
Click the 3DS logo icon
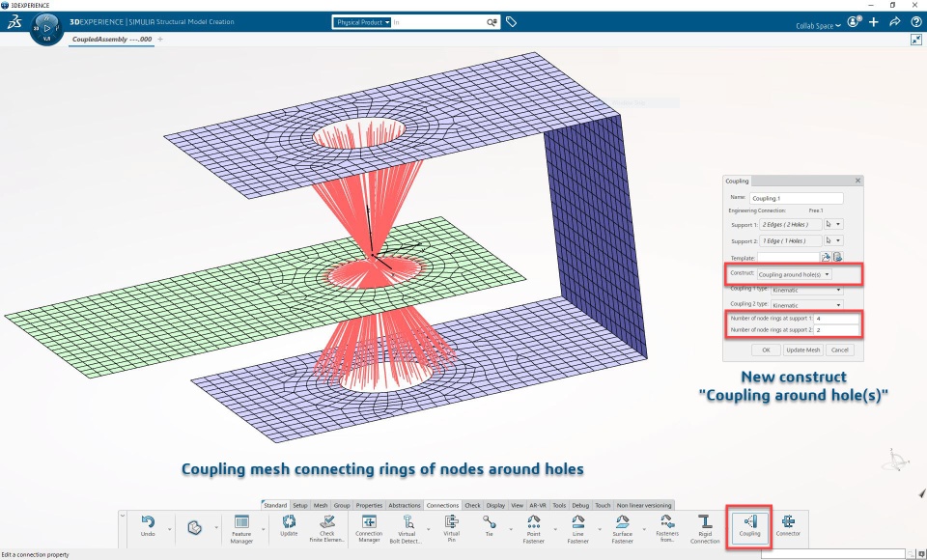[14, 22]
